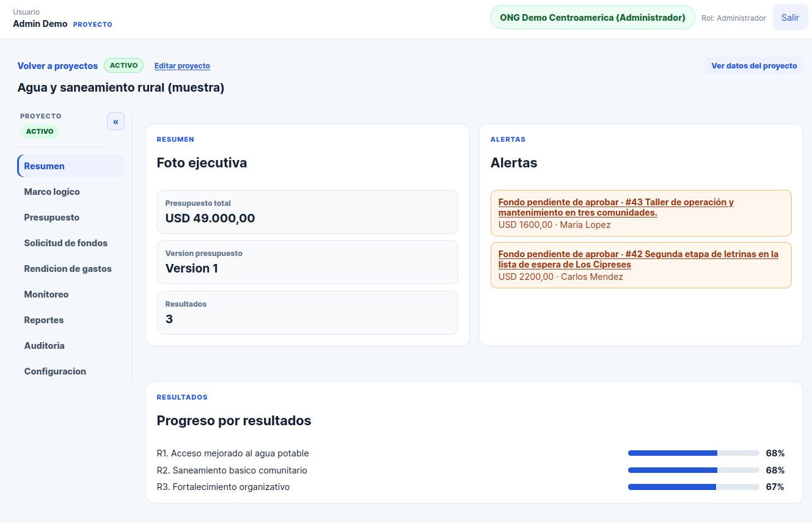Go to Auditoria in the sidebar
This screenshot has height=523, width=812.
coord(71,346)
